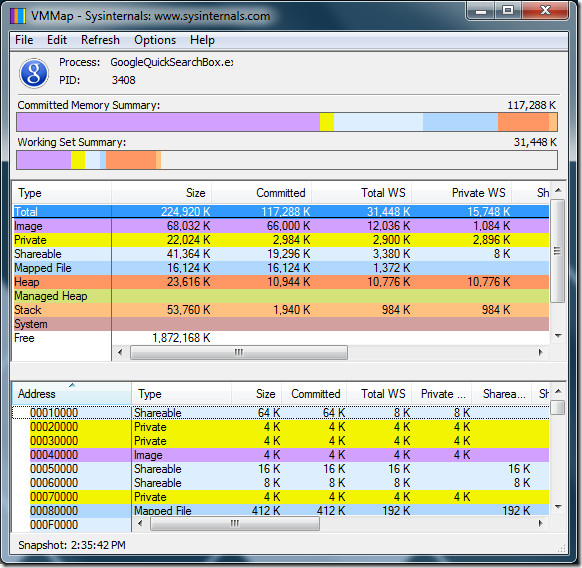The image size is (582, 568).
Task: Click the summary table scroll down arrow
Action: [558, 336]
